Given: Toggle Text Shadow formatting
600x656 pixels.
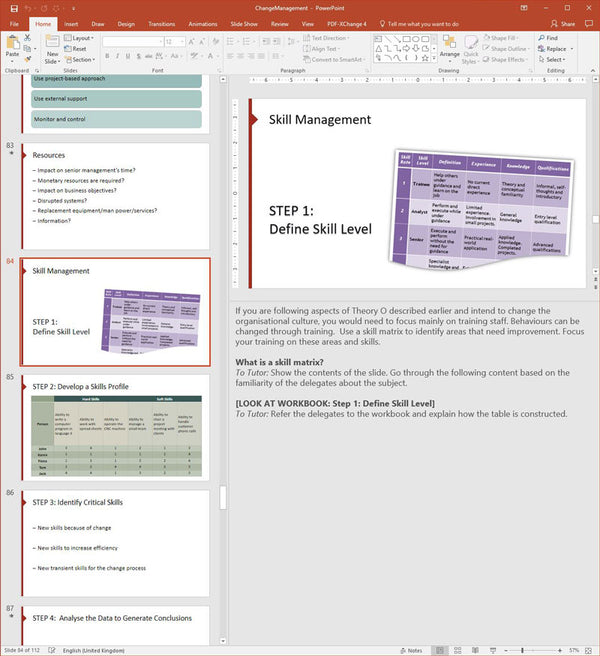Looking at the screenshot, I should click(x=138, y=56).
